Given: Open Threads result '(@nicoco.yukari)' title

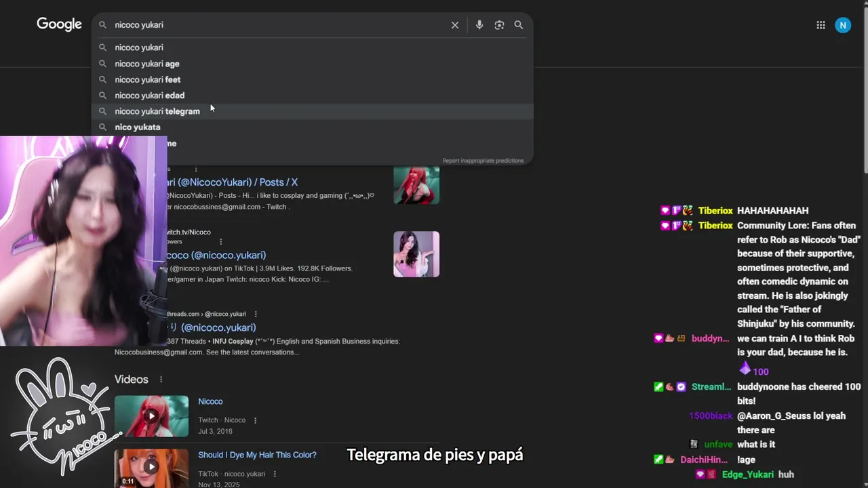Looking at the screenshot, I should pyautogui.click(x=212, y=327).
